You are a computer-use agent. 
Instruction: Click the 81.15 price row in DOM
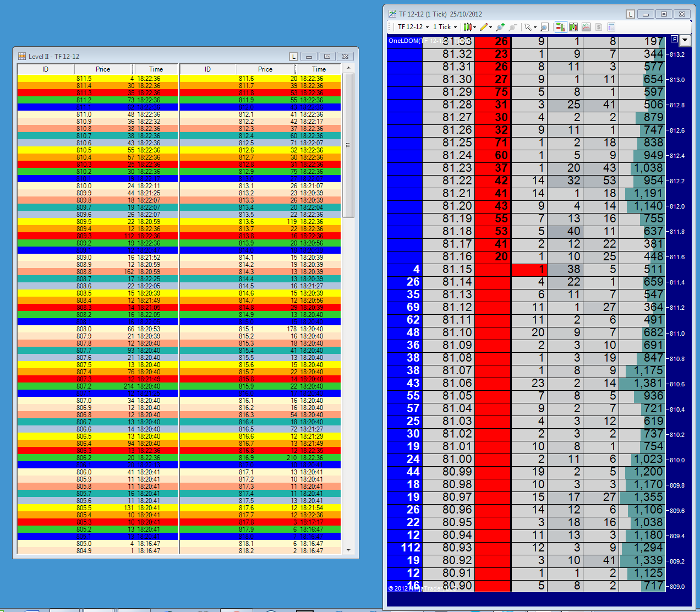[x=527, y=270]
